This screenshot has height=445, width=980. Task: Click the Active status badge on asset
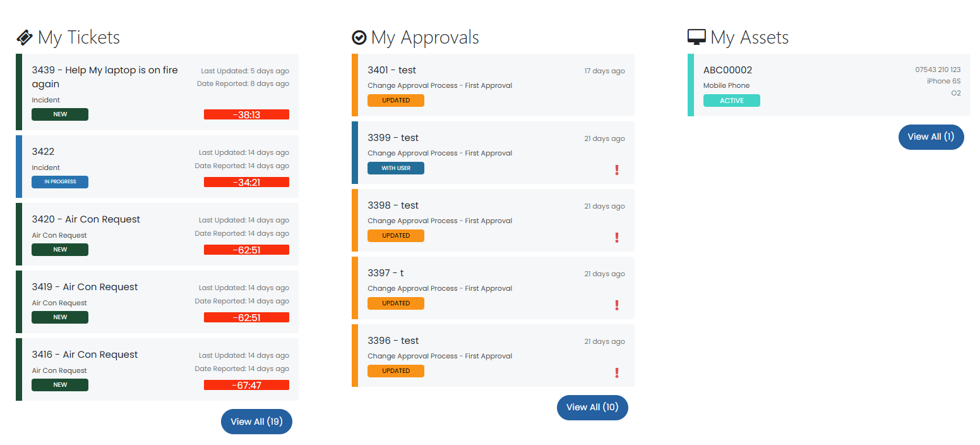pyautogui.click(x=731, y=101)
